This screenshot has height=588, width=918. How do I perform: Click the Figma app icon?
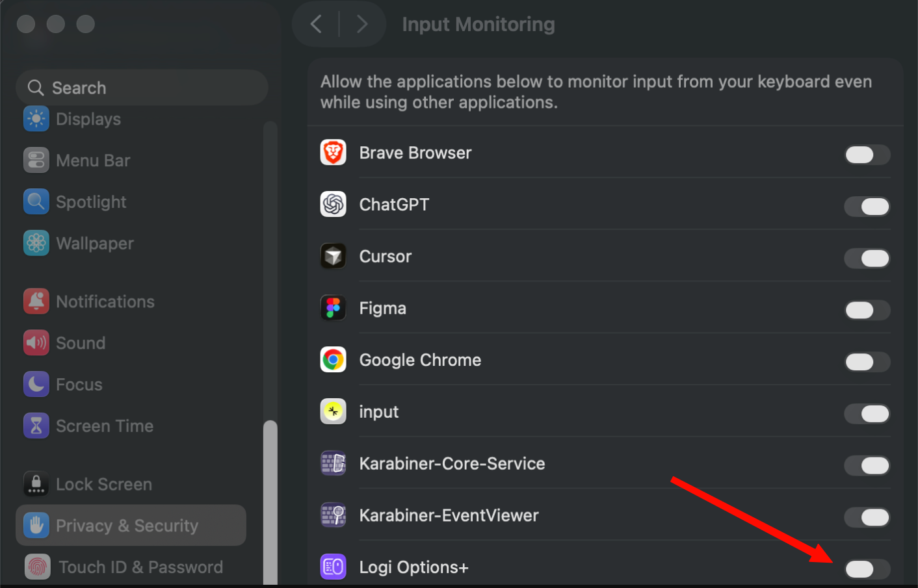point(333,308)
